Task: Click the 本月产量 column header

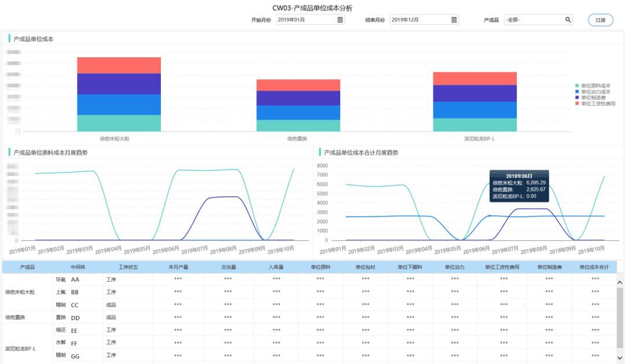Action: point(178,267)
